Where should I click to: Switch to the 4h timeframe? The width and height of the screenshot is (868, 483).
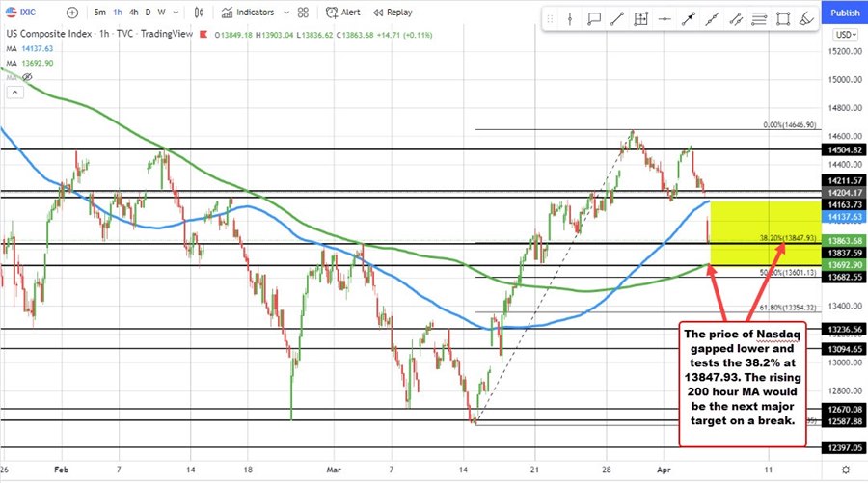133,13
